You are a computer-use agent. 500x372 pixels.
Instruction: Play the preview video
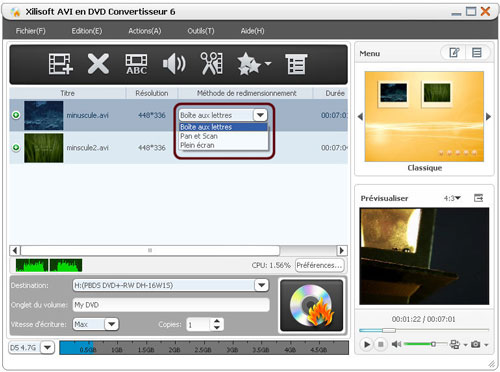coord(367,344)
